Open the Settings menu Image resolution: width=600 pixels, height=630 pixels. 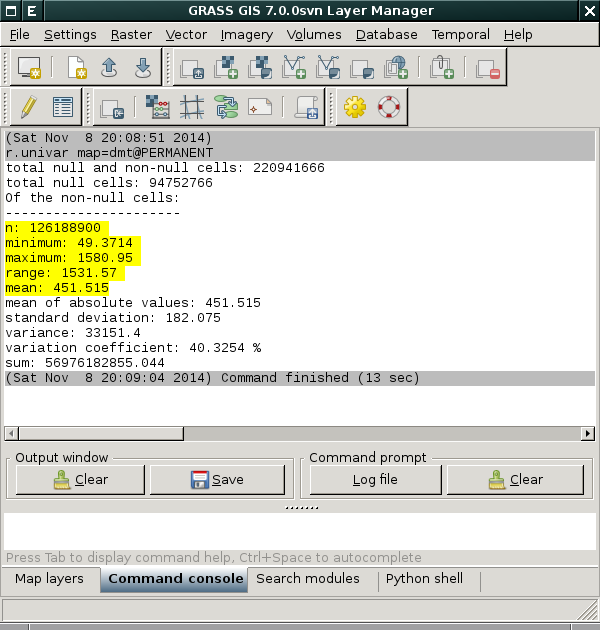[x=70, y=35]
